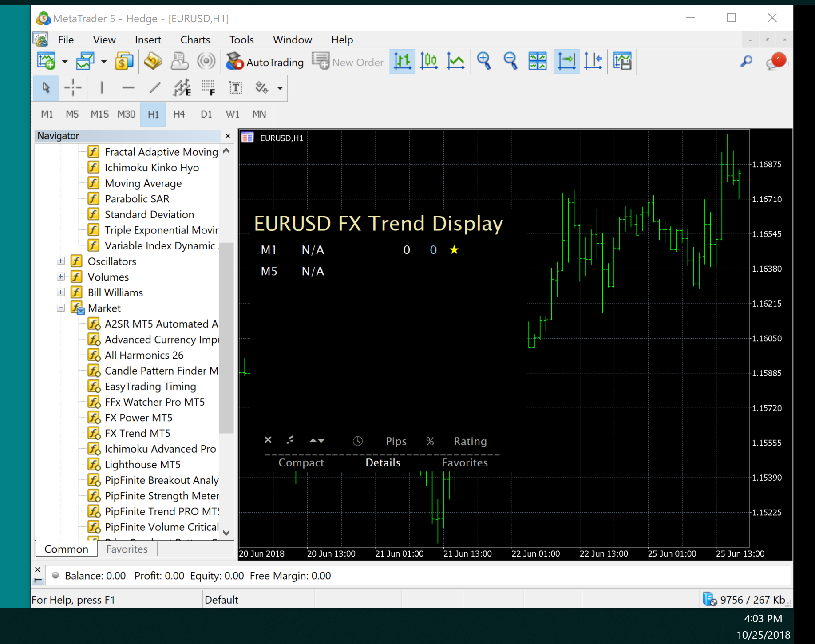Select the H4 timeframe button
Viewport: 815px width, 644px height.
(179, 115)
